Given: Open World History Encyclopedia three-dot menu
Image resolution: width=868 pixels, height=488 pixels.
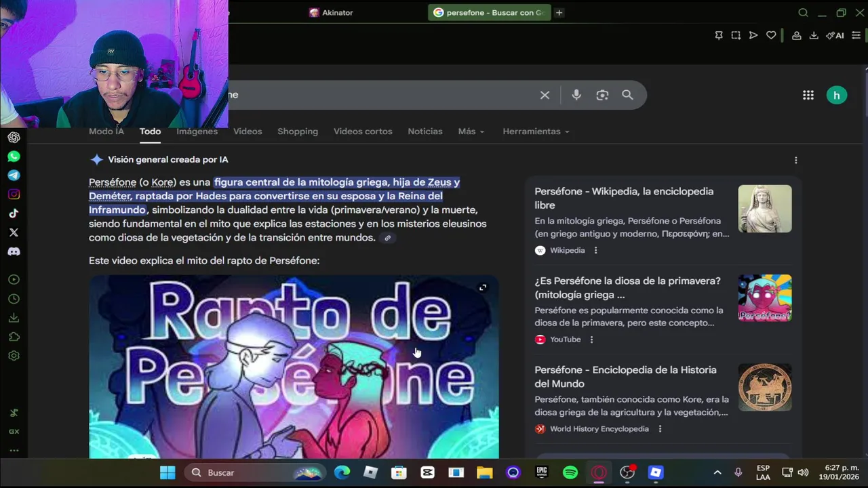Looking at the screenshot, I should click(x=660, y=429).
